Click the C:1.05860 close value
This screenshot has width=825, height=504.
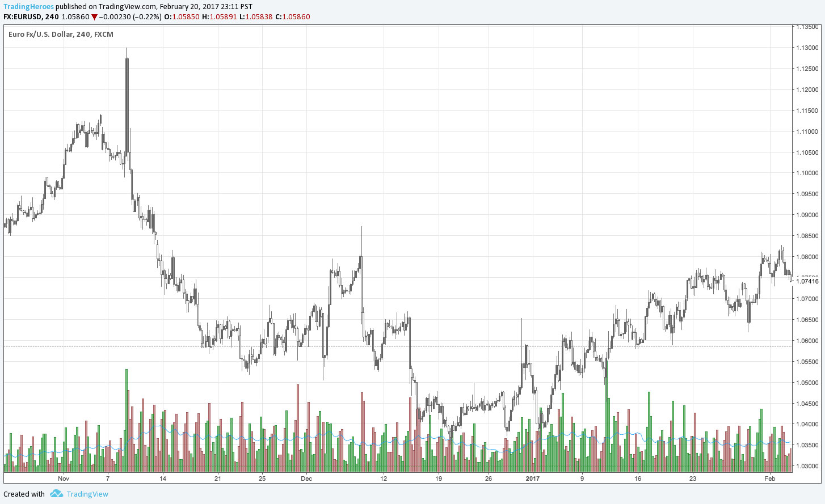pos(293,17)
